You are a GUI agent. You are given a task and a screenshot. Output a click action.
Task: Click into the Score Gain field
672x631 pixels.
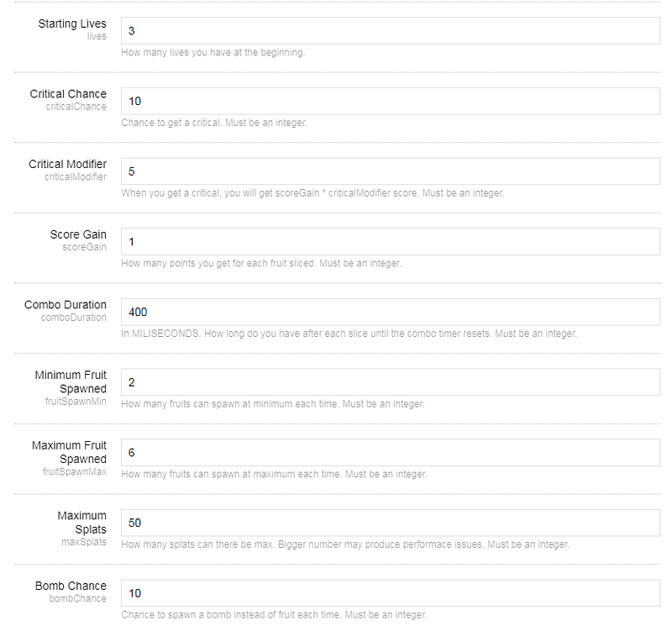(x=391, y=242)
